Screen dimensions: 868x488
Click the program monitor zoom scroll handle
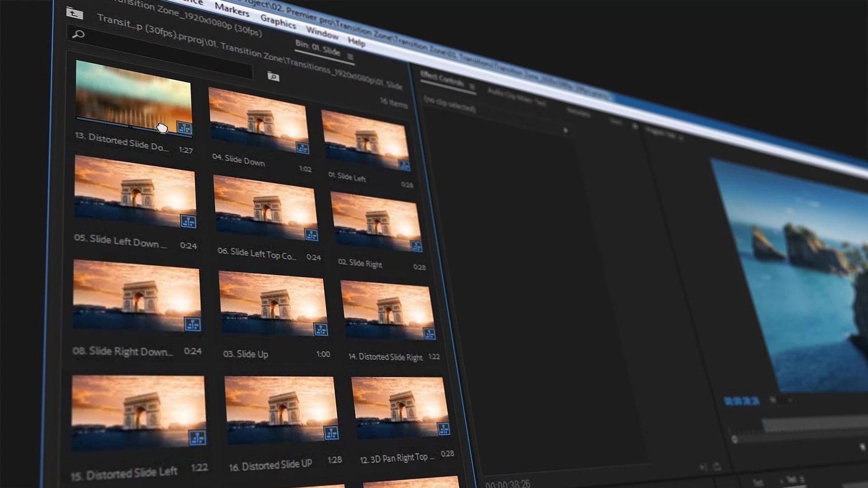735,440
